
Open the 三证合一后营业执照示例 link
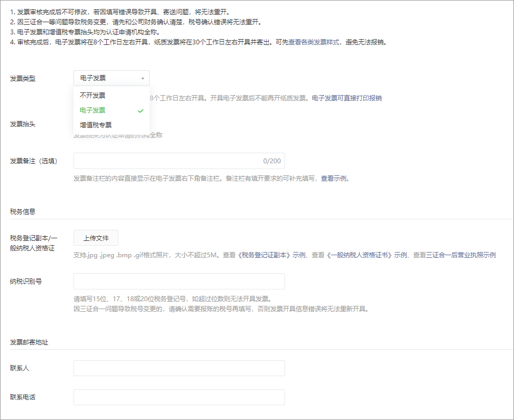pos(454,255)
